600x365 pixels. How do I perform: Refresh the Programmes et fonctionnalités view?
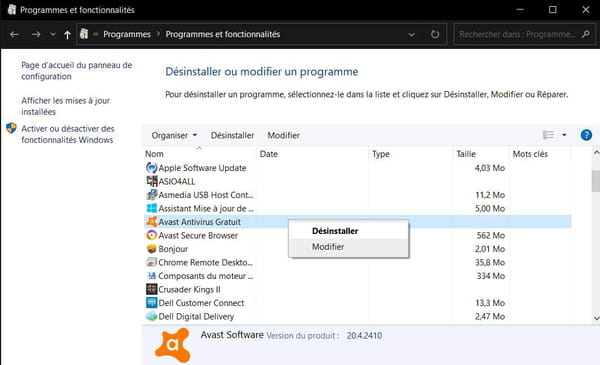(435, 34)
